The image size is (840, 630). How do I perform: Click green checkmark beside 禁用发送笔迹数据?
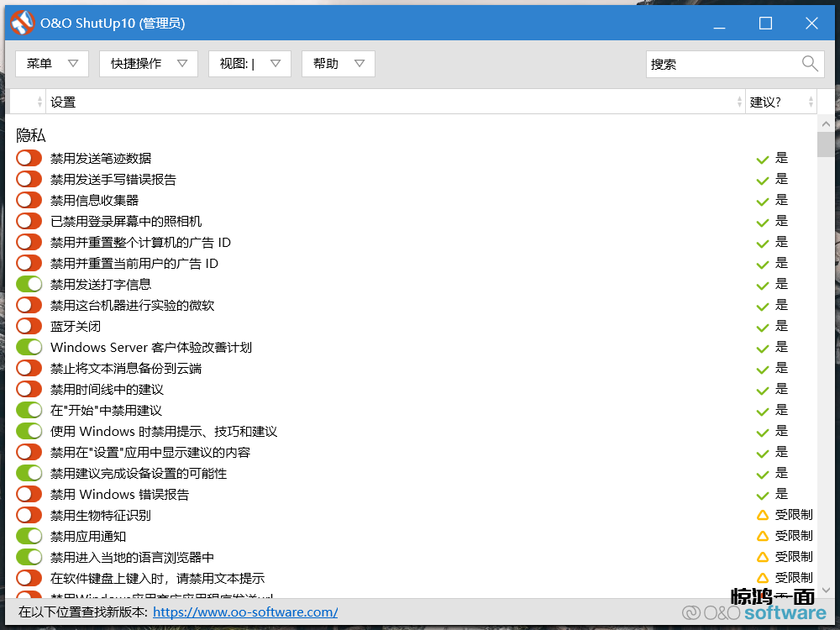(x=763, y=158)
